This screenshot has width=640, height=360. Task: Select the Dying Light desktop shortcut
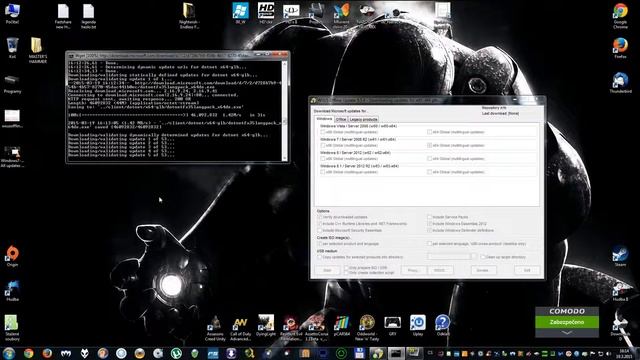click(x=266, y=325)
